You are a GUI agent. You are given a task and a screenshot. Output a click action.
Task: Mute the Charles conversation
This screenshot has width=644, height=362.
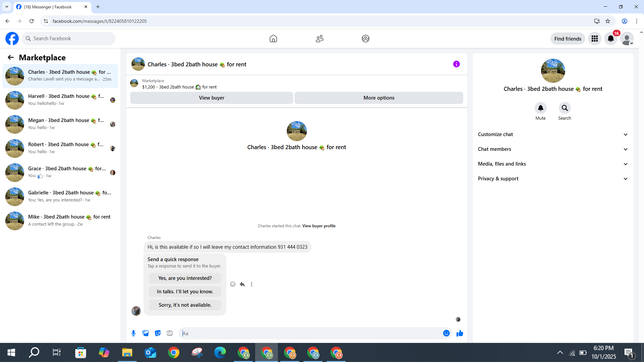point(541,108)
